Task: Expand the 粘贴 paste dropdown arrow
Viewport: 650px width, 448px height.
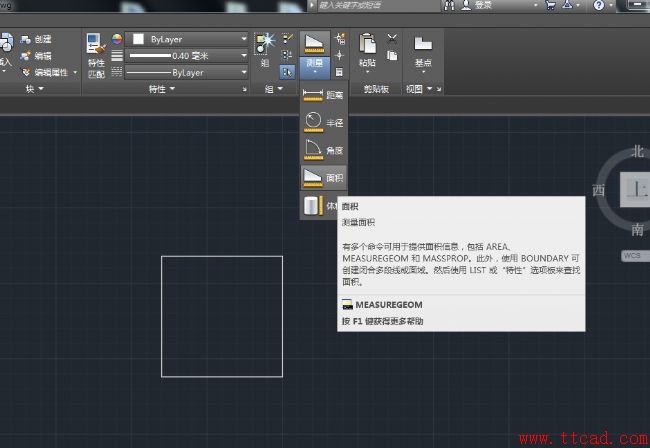Action: tap(367, 72)
